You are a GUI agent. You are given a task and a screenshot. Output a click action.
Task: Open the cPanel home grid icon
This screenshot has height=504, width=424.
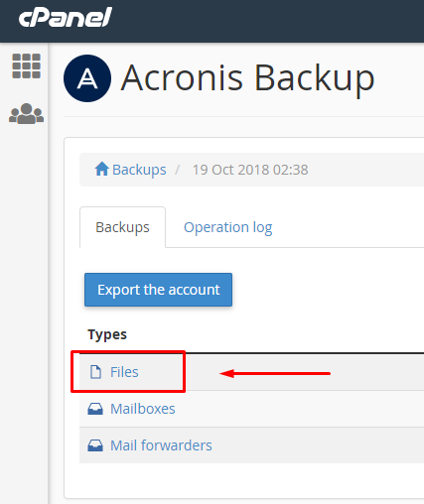(x=27, y=66)
